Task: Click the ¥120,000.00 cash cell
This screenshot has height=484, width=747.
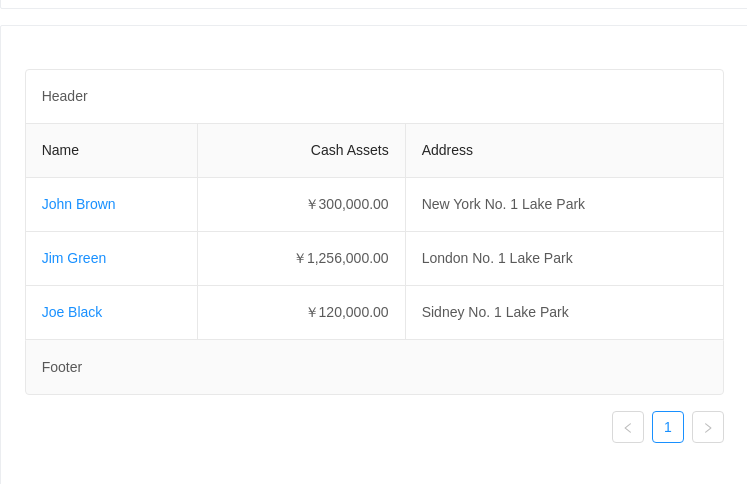Action: click(x=302, y=313)
